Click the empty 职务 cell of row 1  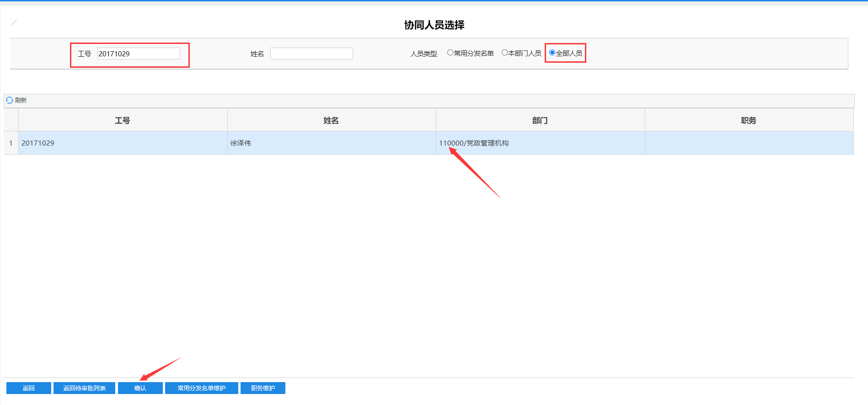click(749, 143)
